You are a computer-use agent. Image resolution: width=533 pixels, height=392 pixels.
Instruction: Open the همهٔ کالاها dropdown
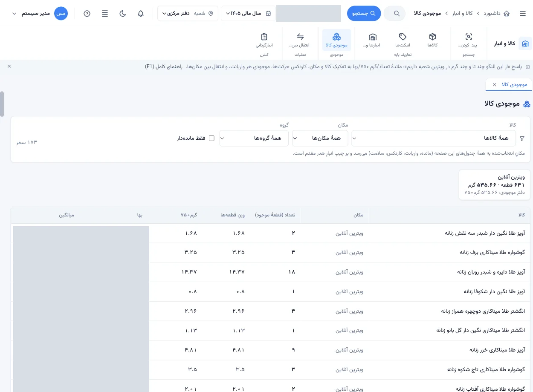pos(434,138)
